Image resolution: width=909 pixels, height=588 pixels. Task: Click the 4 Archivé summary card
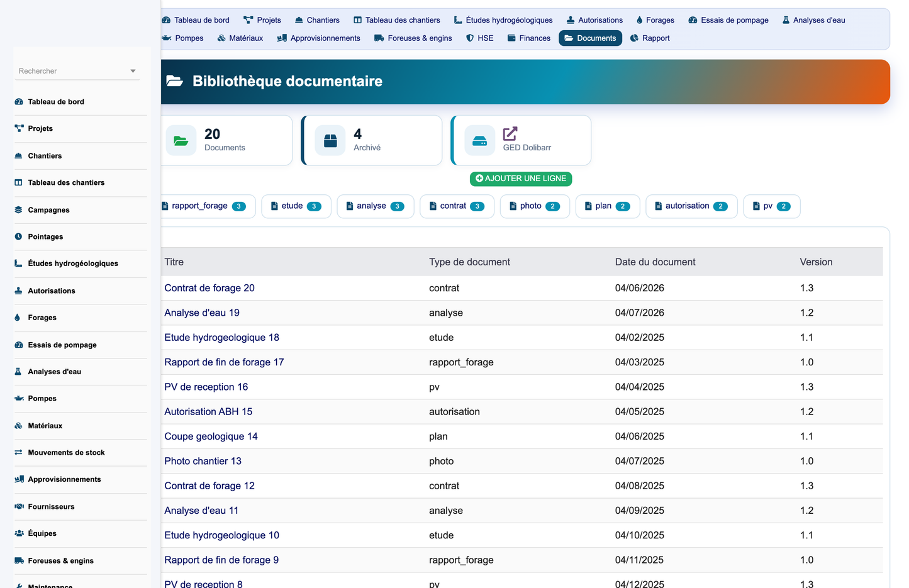tap(372, 140)
